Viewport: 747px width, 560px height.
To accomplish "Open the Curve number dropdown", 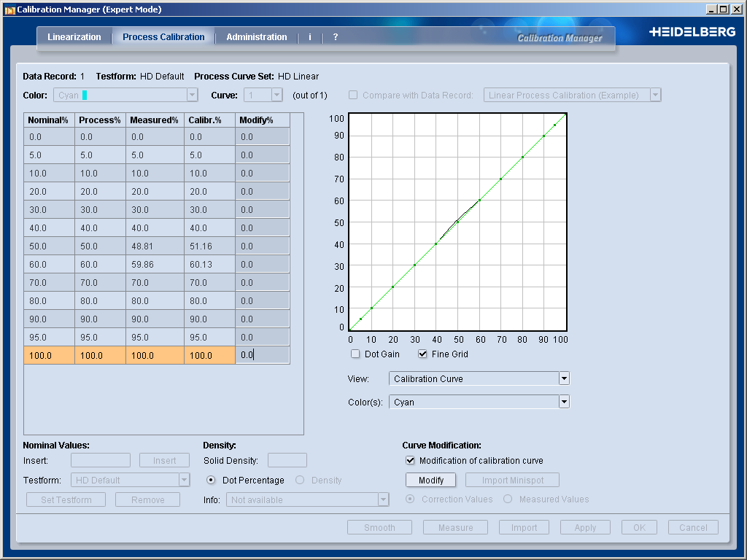I will pos(263,96).
